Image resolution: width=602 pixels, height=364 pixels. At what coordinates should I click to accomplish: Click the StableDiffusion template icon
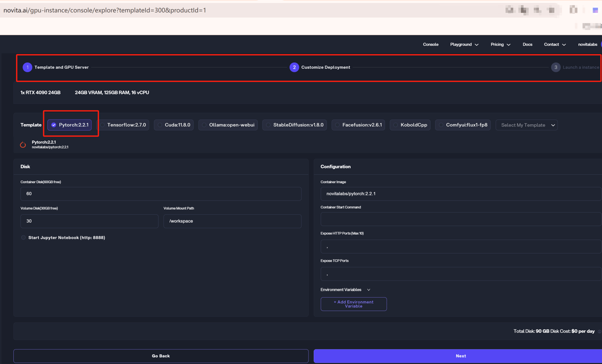click(x=267, y=125)
